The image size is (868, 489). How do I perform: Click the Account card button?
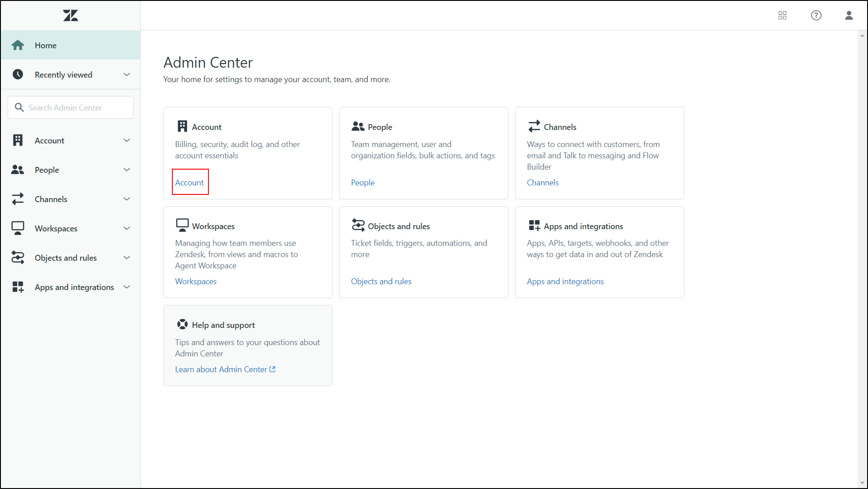pos(189,182)
